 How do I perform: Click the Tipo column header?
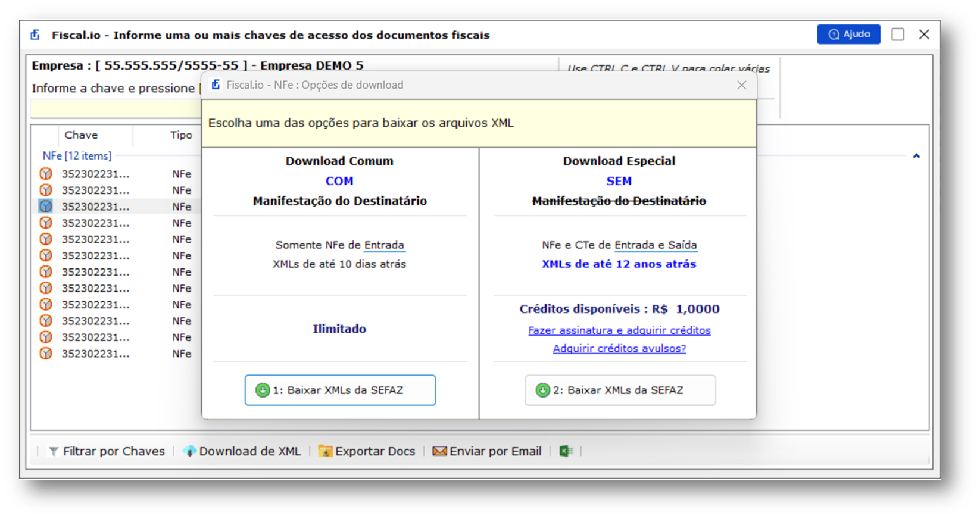coord(181,135)
